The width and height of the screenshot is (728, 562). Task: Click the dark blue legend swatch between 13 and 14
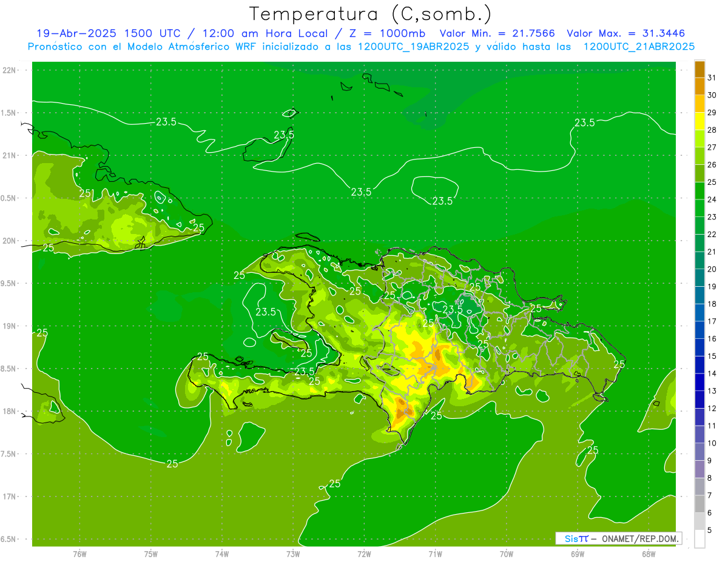point(699,382)
